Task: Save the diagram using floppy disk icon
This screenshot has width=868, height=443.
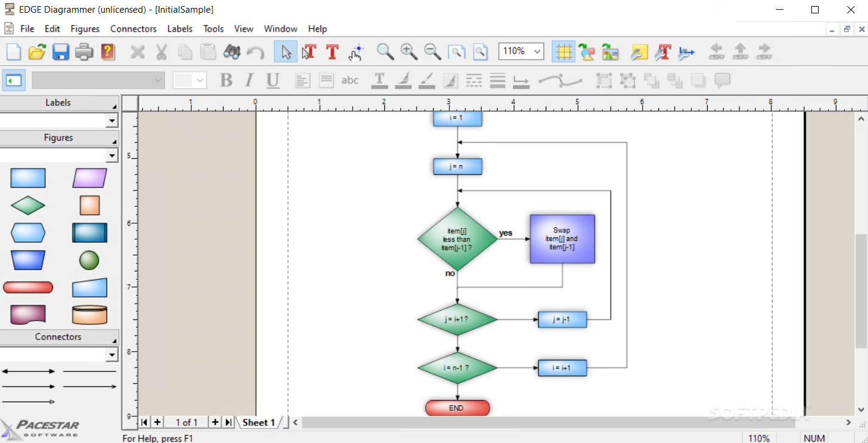Action: (60, 52)
